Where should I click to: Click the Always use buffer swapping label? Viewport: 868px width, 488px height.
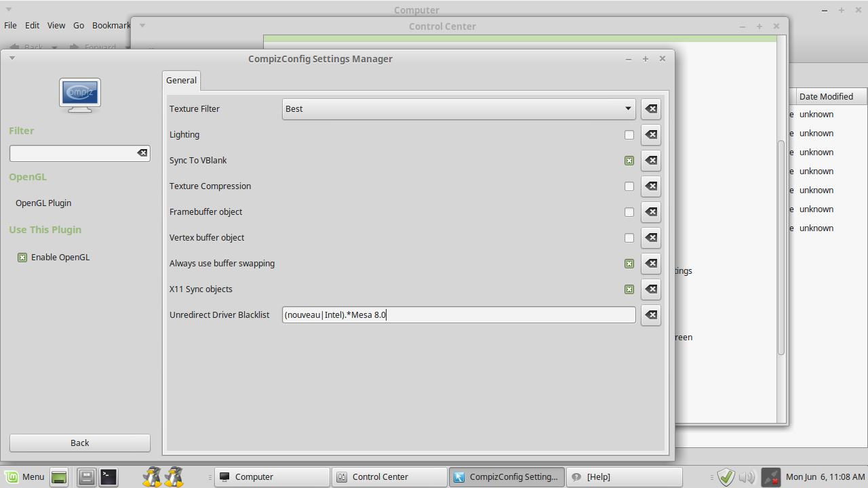point(222,264)
